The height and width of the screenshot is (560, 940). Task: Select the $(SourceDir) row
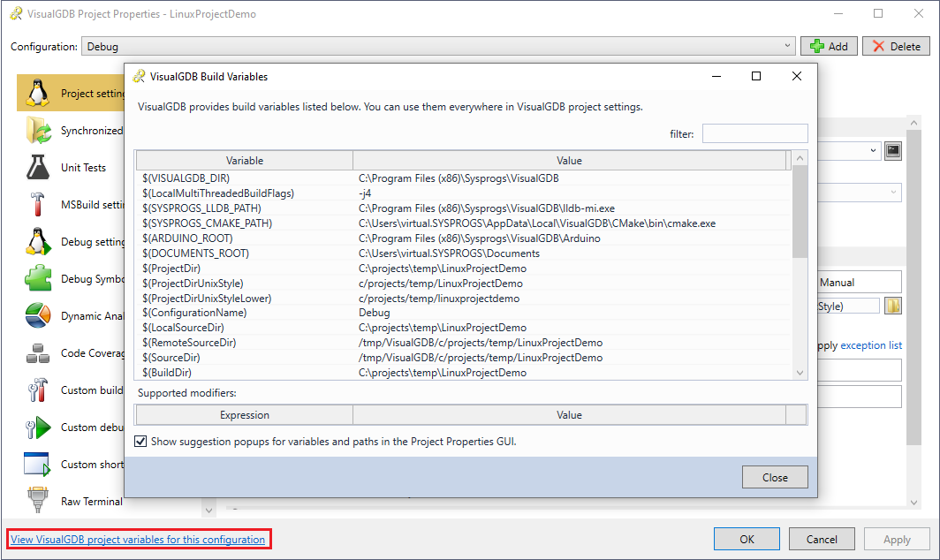(x=464, y=358)
